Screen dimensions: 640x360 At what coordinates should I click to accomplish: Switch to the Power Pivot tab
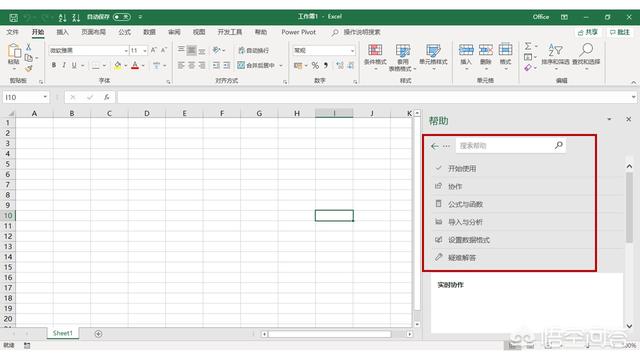pos(298,32)
